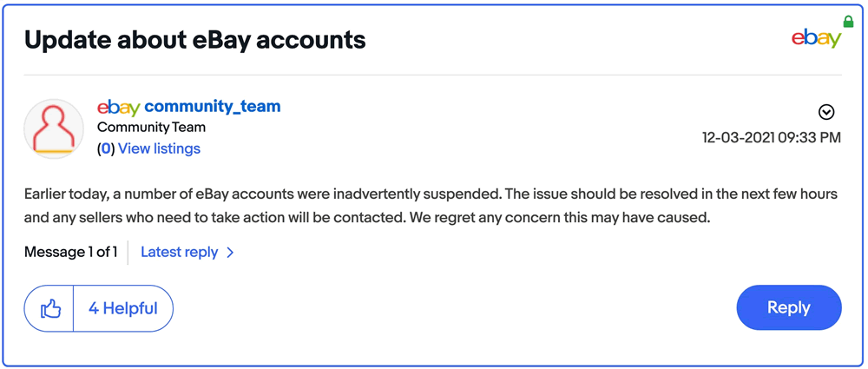Click the eBay logo at top right

tap(817, 38)
